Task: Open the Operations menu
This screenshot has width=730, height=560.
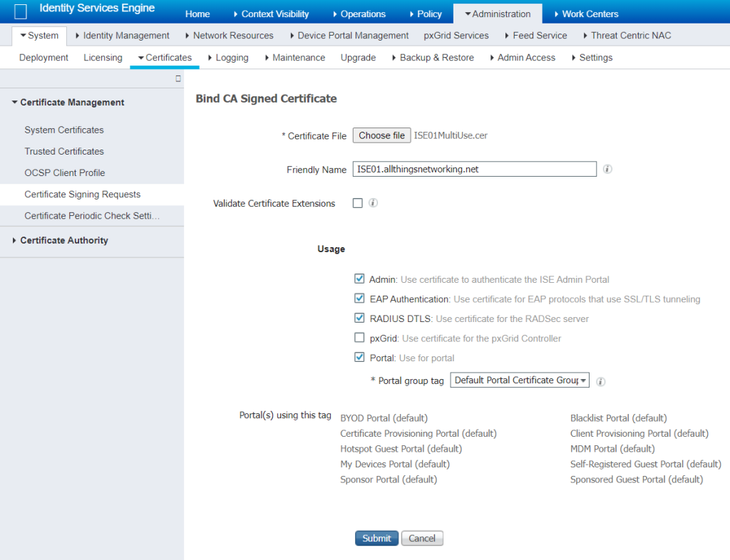Action: (359, 14)
